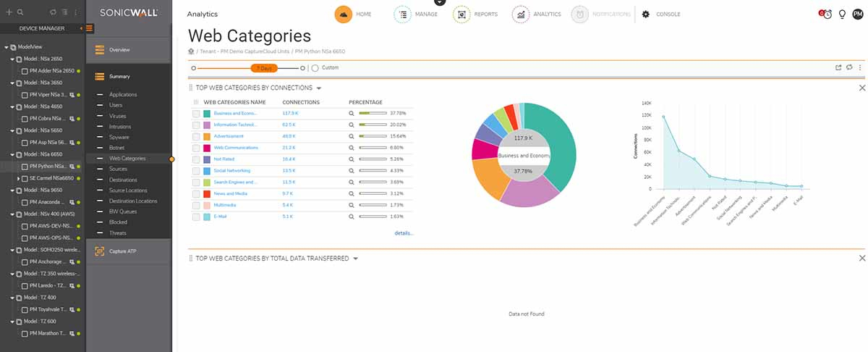
Task: Click the search magnifier in Device Manager
Action: [20, 12]
